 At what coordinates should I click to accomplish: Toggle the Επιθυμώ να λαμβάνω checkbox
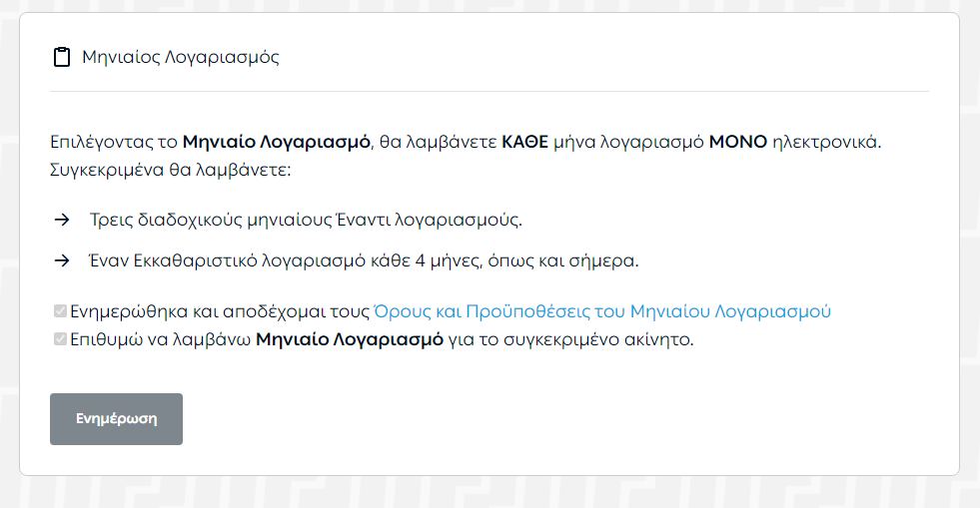60,339
